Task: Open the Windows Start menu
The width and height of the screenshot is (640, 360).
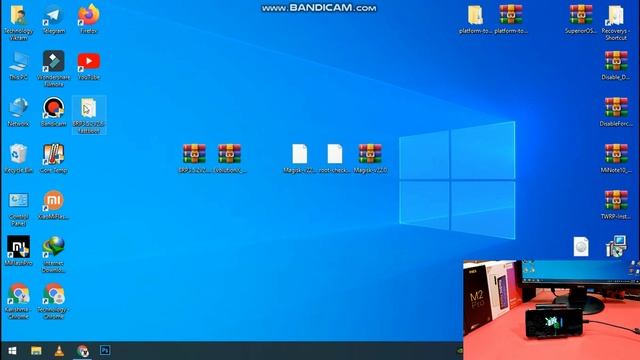Action: click(x=12, y=351)
